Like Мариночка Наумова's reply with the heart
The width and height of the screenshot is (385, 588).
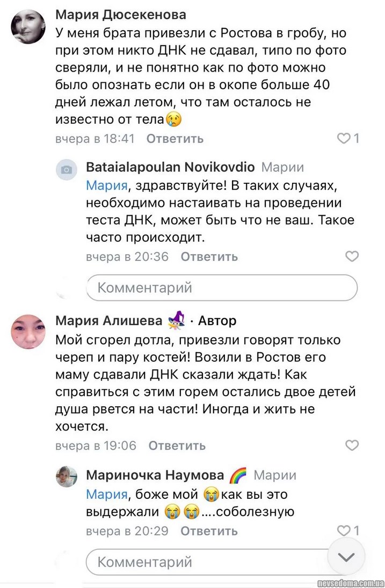[x=344, y=530]
